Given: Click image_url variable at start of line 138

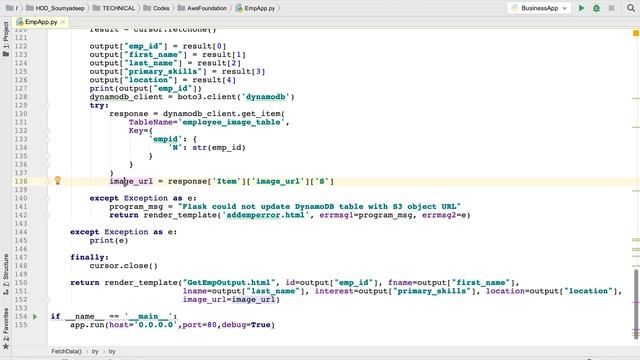Looking at the screenshot, I should tap(131, 181).
